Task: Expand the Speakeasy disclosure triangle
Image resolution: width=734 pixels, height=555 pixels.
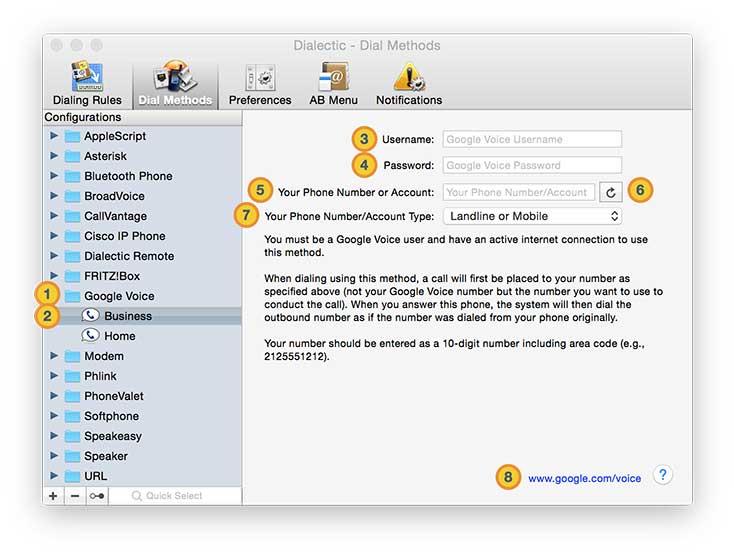Action: click(x=54, y=436)
